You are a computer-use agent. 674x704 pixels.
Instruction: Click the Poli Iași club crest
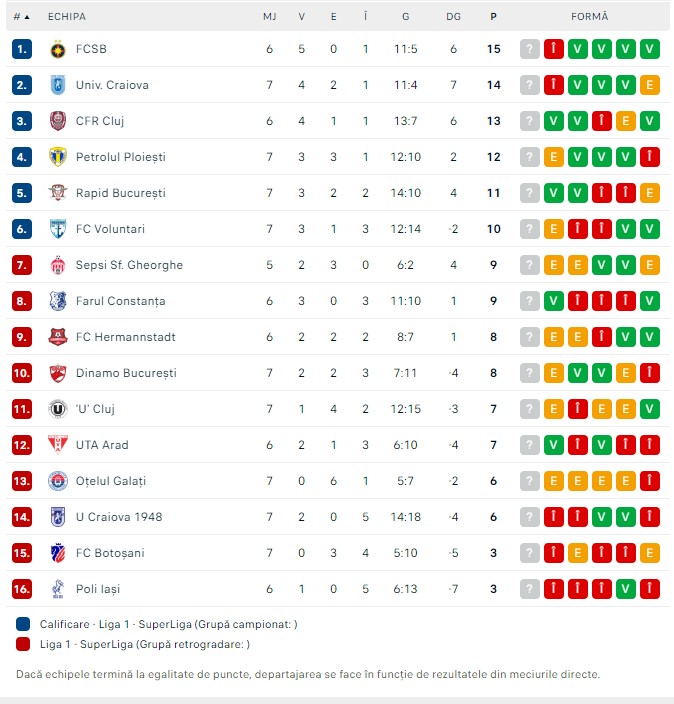click(57, 589)
